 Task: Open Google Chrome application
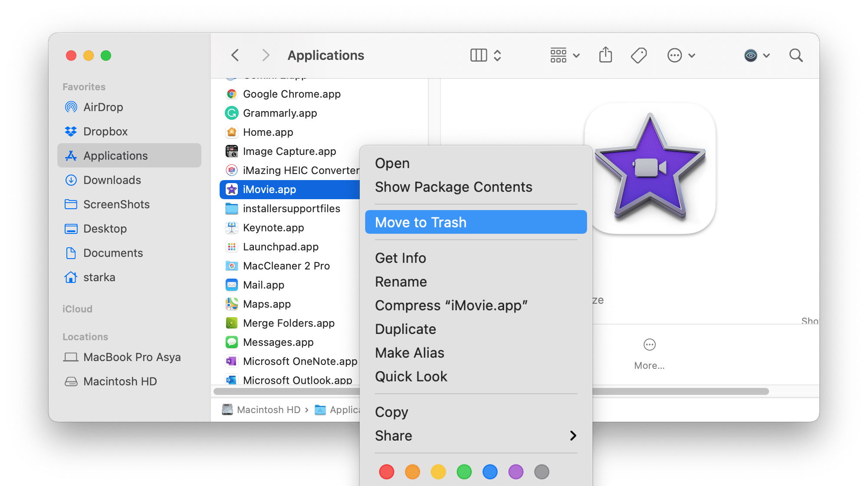pyautogui.click(x=293, y=94)
